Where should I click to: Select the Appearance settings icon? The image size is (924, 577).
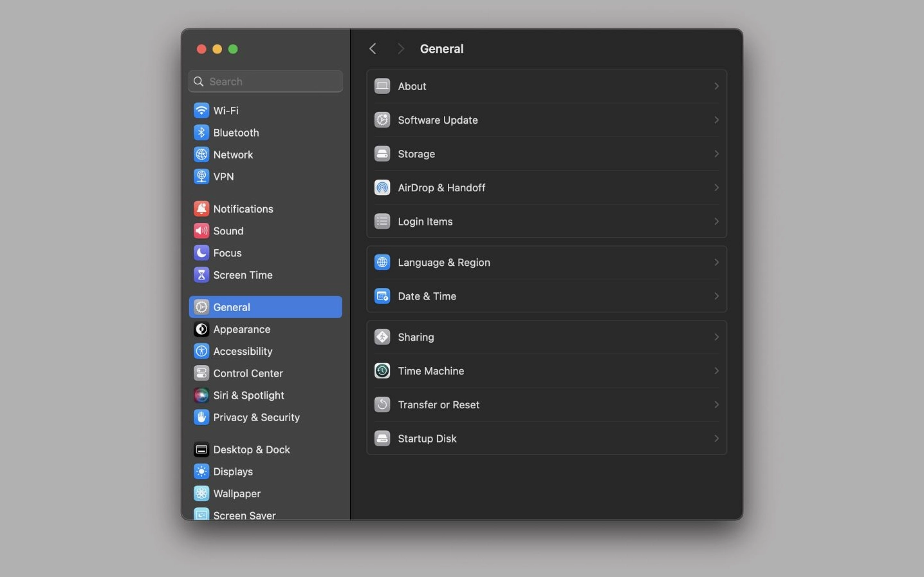tap(201, 329)
